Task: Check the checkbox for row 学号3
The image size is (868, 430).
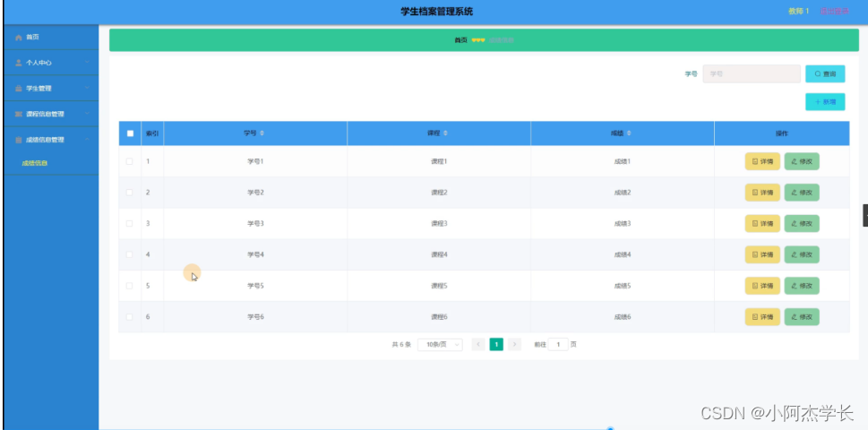Action: click(x=130, y=224)
